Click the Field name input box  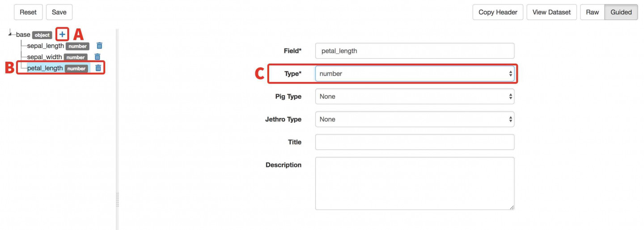pos(415,51)
